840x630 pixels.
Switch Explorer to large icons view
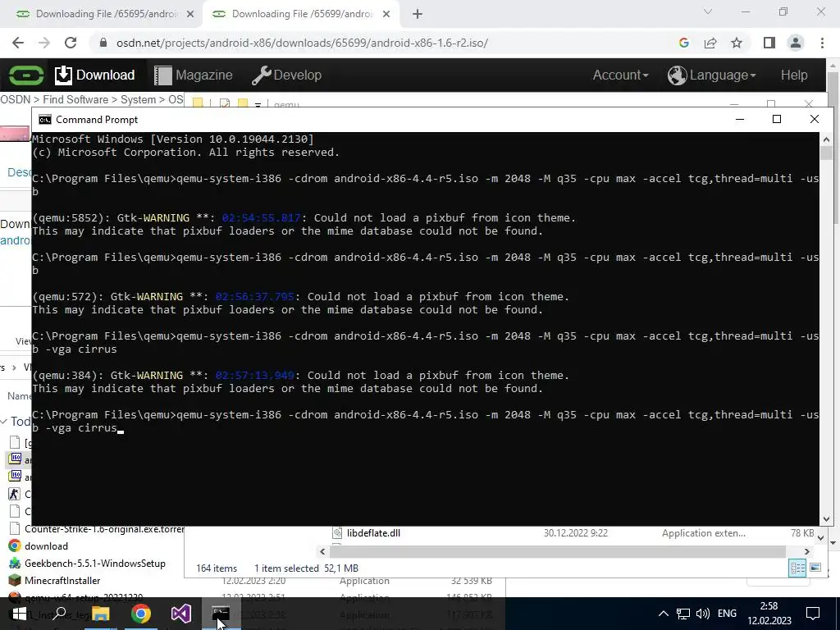[x=815, y=568]
